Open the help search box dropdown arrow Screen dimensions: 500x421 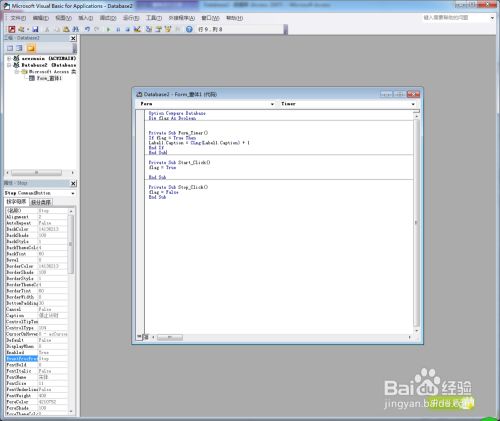pyautogui.click(x=492, y=18)
